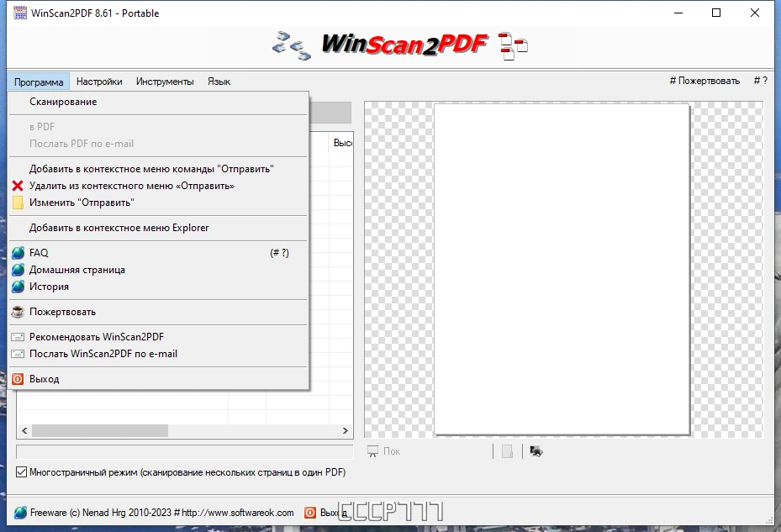Click # Пожертвовать in the menu bar

coord(704,81)
